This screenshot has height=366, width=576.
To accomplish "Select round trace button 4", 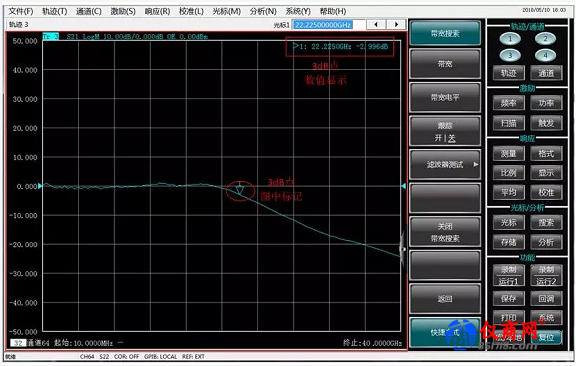I will [545, 55].
